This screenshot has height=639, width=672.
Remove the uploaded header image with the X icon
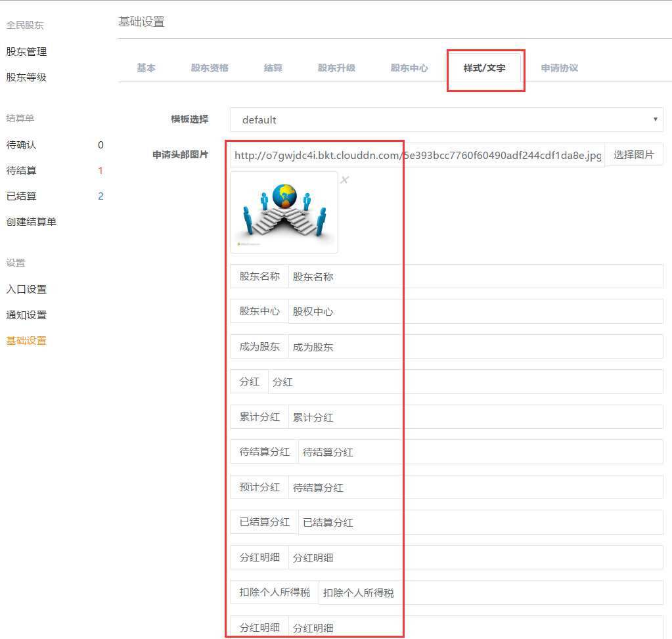(x=344, y=180)
